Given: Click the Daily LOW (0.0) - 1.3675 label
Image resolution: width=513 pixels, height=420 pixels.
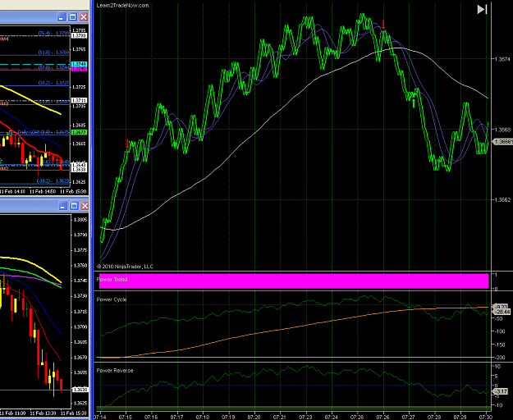Looking at the screenshot, I should (44, 132).
